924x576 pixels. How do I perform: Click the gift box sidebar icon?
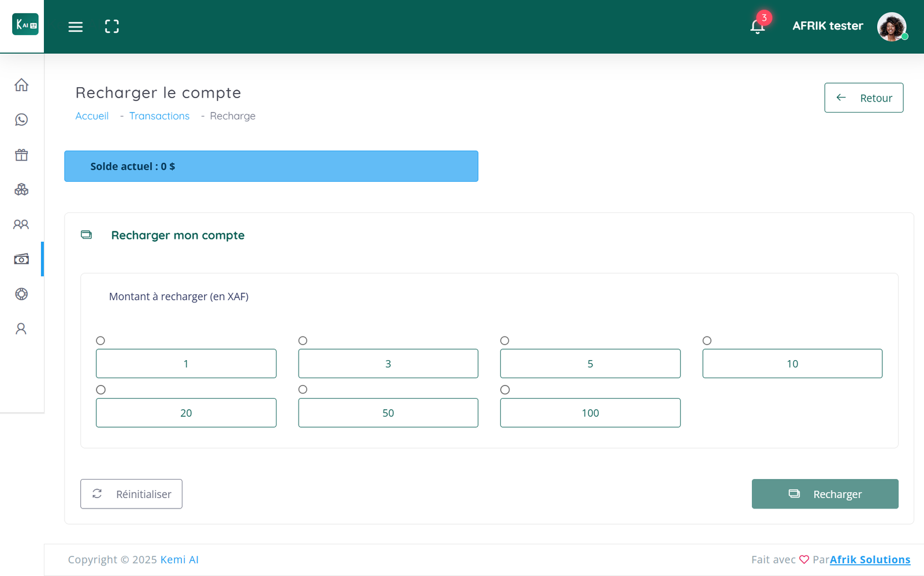pos(21,155)
